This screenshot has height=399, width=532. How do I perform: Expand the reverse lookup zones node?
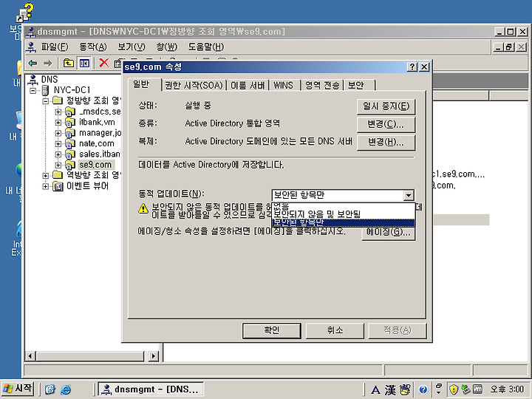click(46, 176)
